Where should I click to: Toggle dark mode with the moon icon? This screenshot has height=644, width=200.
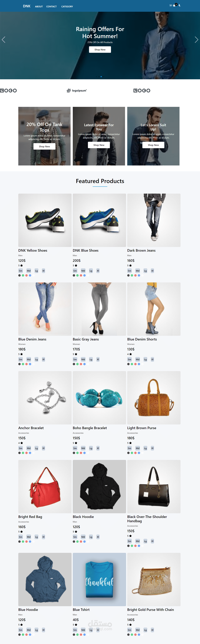pyautogui.click(x=180, y=5)
